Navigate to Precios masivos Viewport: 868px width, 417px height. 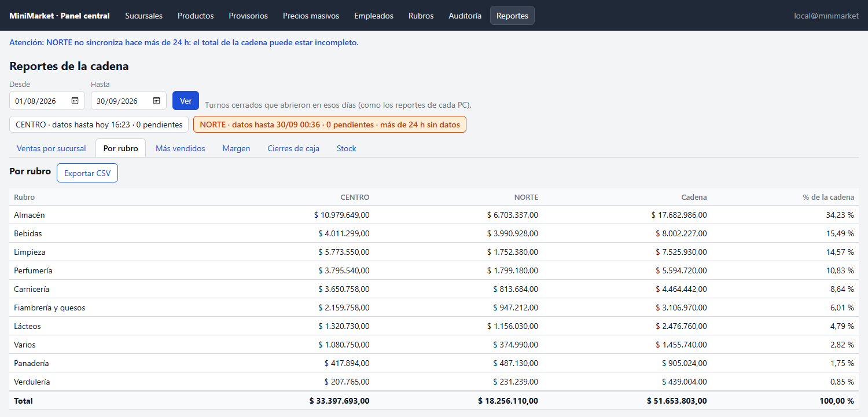[x=311, y=16]
